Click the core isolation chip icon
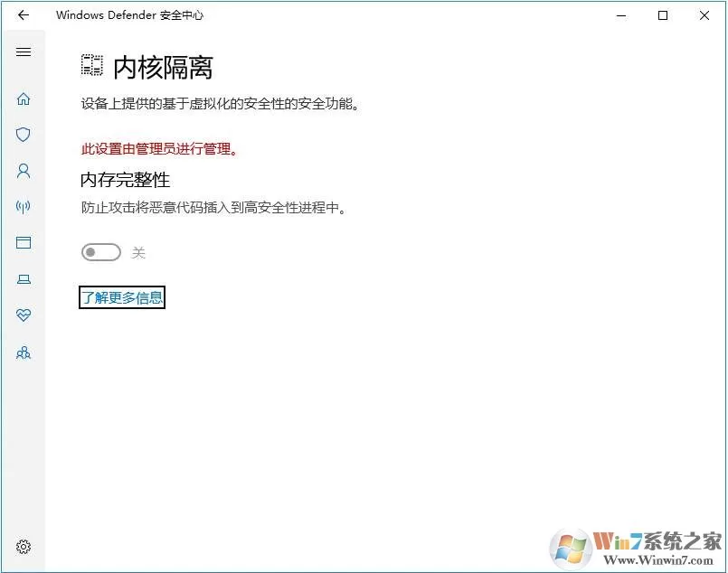The image size is (728, 573). point(92,65)
